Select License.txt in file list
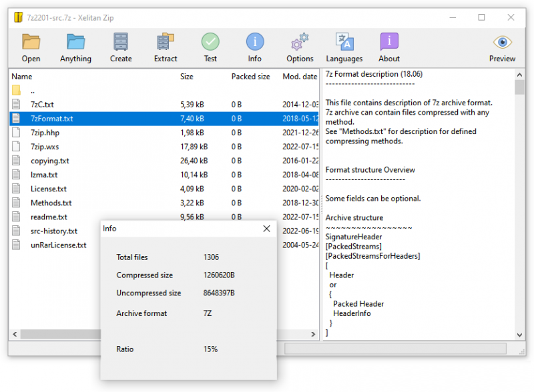The width and height of the screenshot is (534, 392). 48,189
